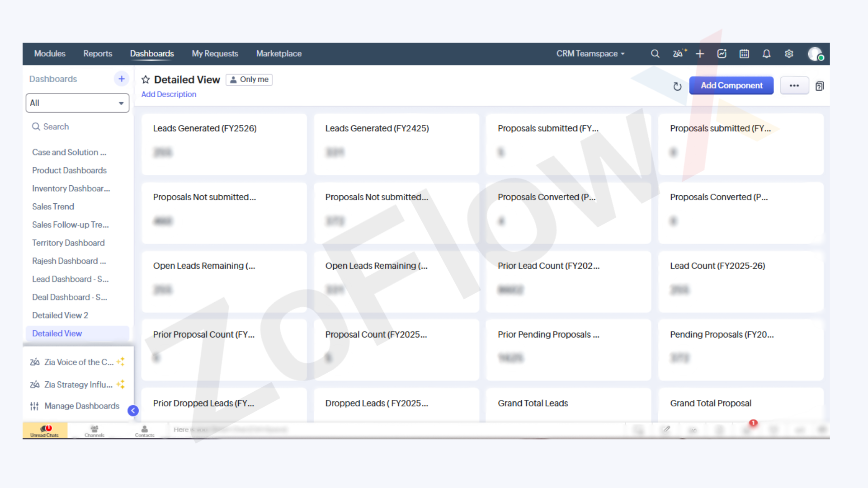868x488 pixels.
Task: Add a new dashboard with plus icon
Action: click(x=122, y=79)
